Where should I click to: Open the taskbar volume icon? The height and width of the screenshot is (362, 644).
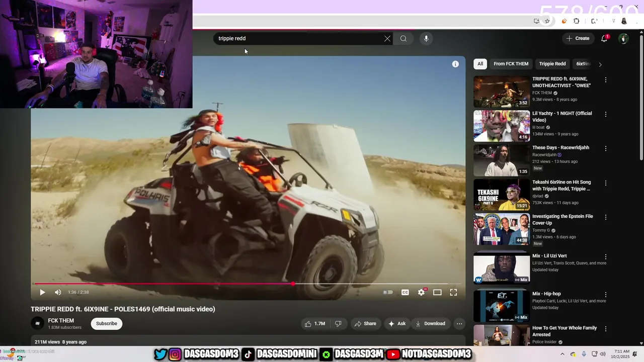coord(602,354)
